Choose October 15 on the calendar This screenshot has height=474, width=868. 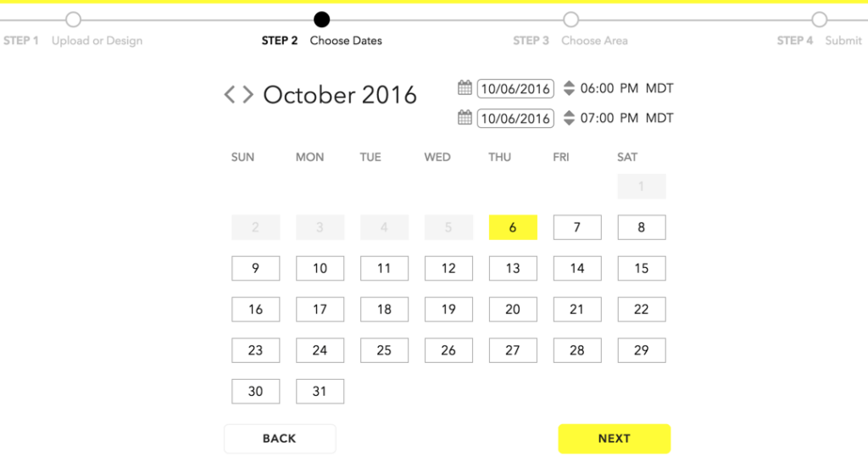click(x=642, y=268)
